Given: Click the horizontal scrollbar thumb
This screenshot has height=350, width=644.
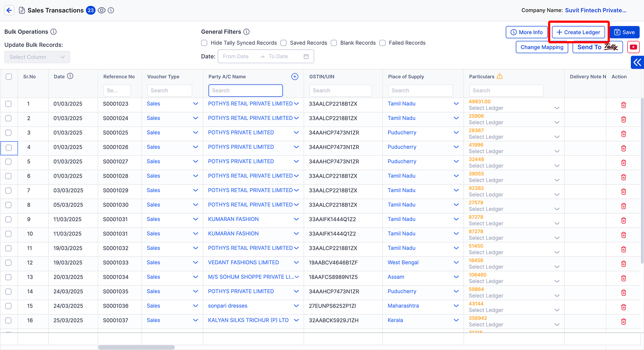Looking at the screenshot, I should (x=136, y=347).
